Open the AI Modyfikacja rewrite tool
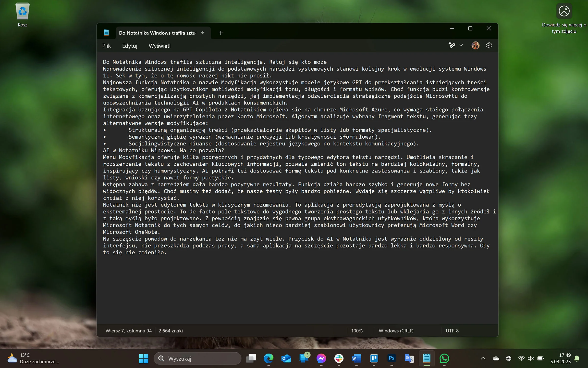The height and width of the screenshot is (368, 588). coord(452,45)
